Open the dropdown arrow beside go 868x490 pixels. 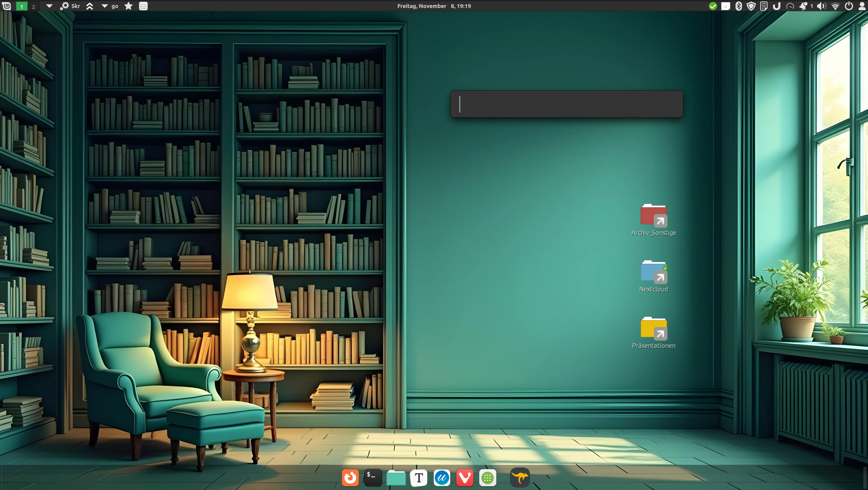[x=105, y=6]
